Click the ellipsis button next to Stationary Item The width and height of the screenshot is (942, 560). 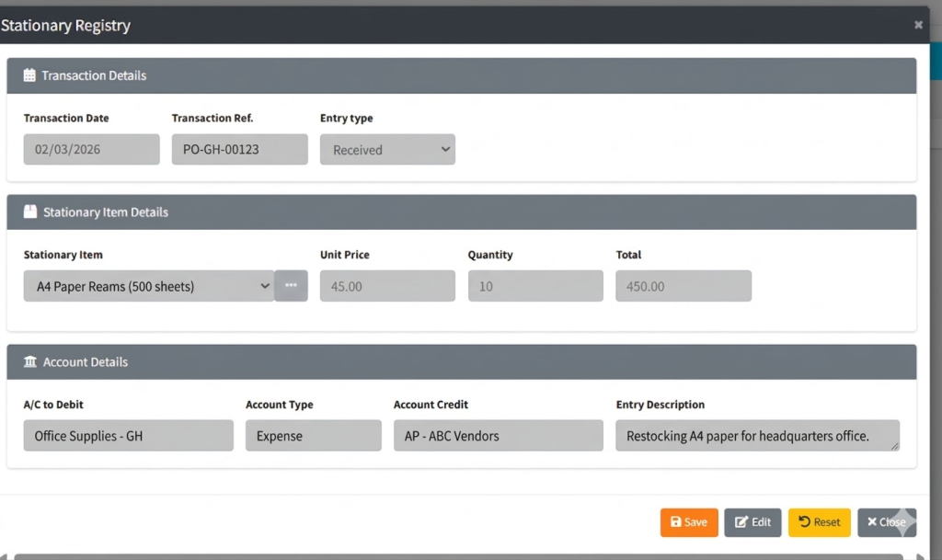coord(291,286)
